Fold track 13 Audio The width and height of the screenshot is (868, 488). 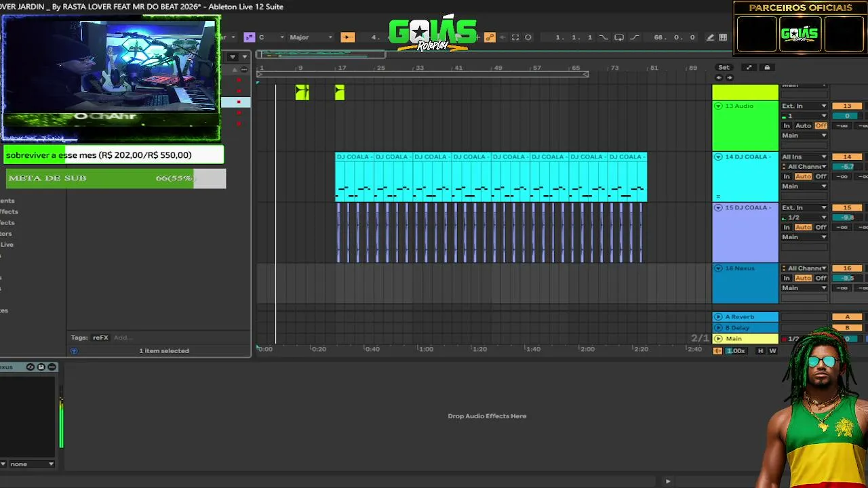pos(718,106)
